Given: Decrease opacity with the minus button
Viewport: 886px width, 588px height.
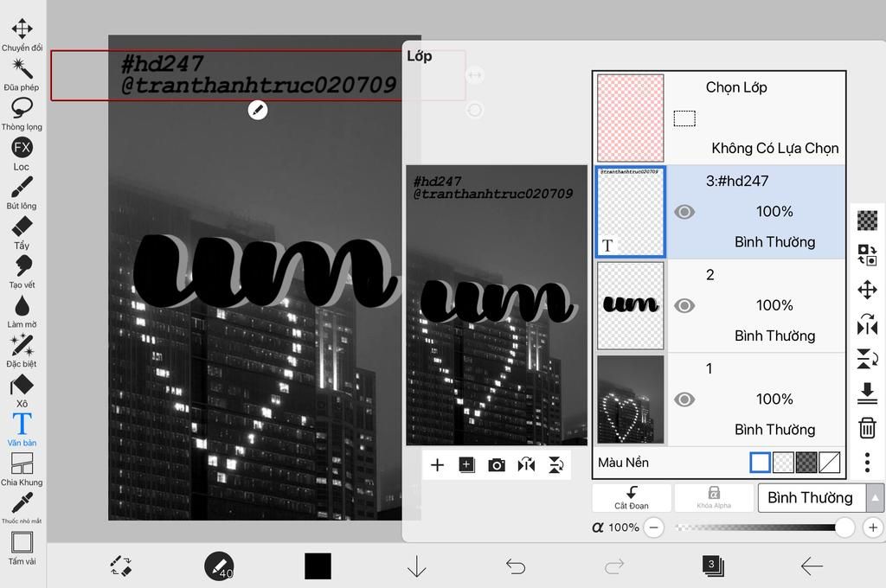Looking at the screenshot, I should pyautogui.click(x=654, y=527).
